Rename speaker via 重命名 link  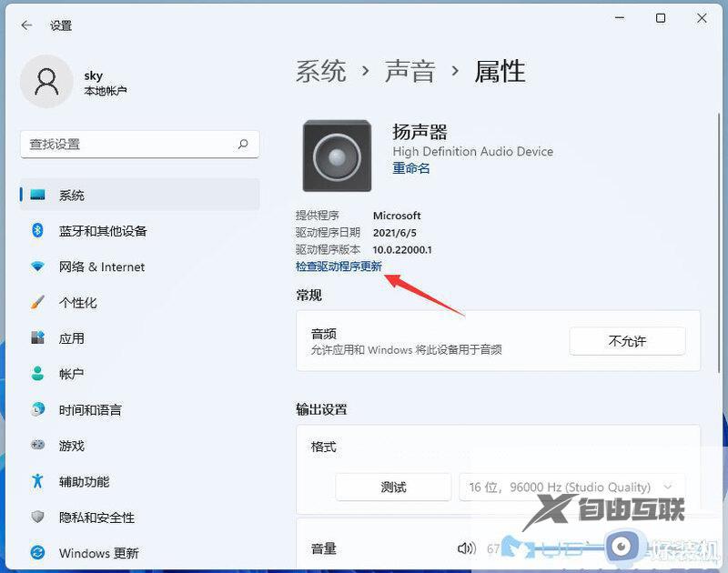pyautogui.click(x=410, y=168)
